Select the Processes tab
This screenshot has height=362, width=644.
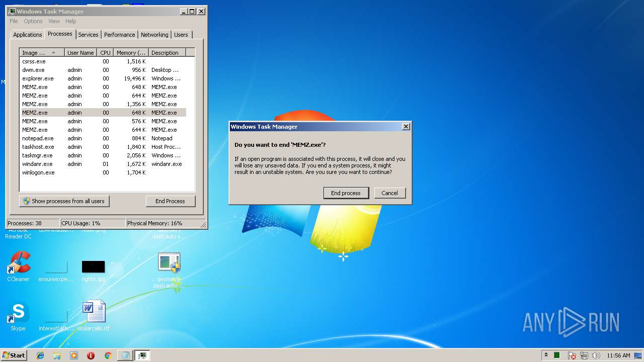[x=60, y=34]
